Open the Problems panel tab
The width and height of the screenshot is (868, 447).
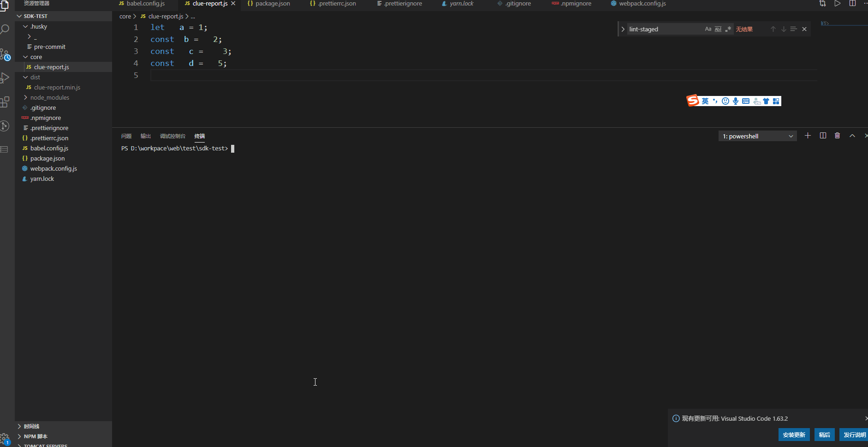[126, 136]
